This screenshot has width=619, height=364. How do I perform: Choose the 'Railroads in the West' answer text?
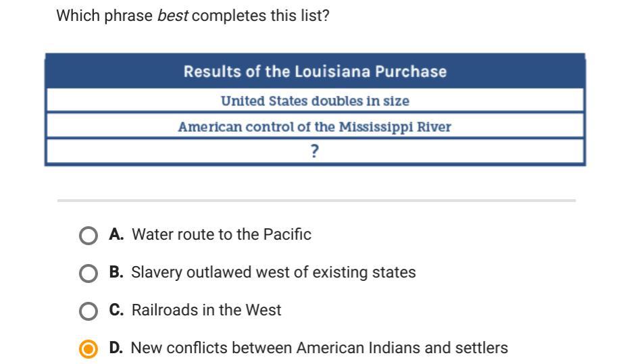click(x=207, y=310)
